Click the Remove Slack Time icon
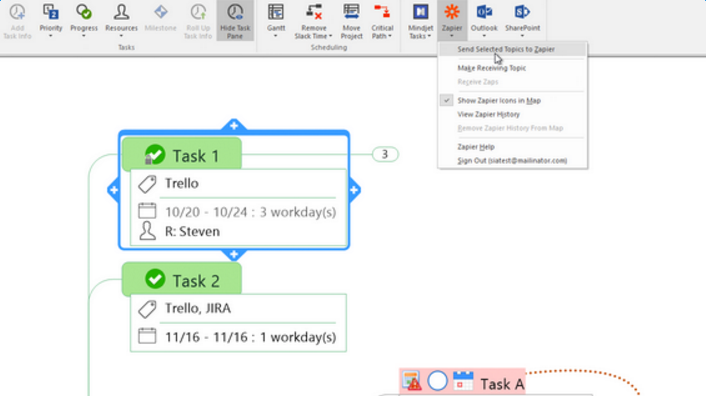The image size is (706, 396). (x=314, y=12)
